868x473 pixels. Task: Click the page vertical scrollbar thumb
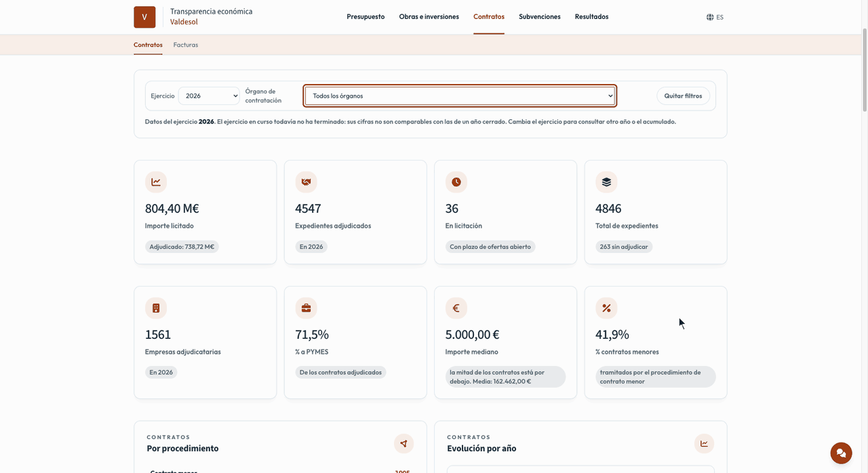click(864, 70)
